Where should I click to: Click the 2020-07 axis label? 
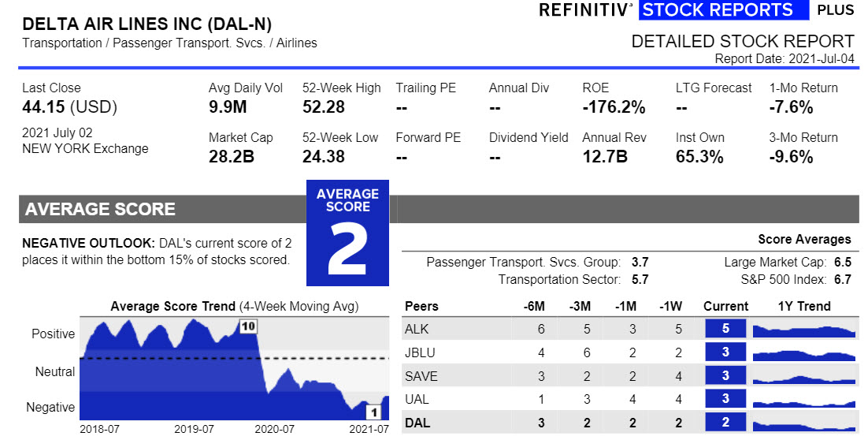(274, 430)
